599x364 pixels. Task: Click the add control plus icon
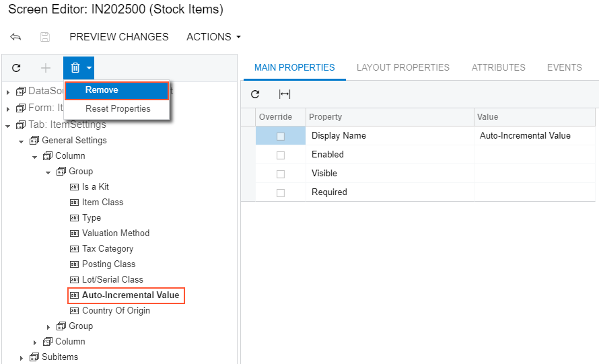46,68
